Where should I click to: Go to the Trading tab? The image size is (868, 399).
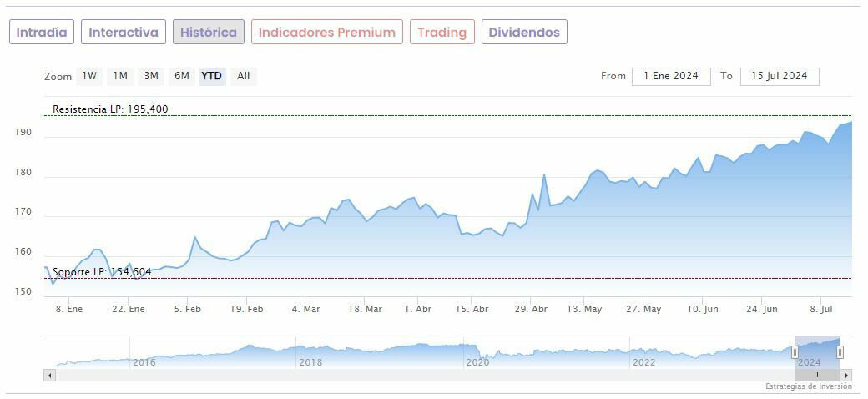(x=442, y=33)
